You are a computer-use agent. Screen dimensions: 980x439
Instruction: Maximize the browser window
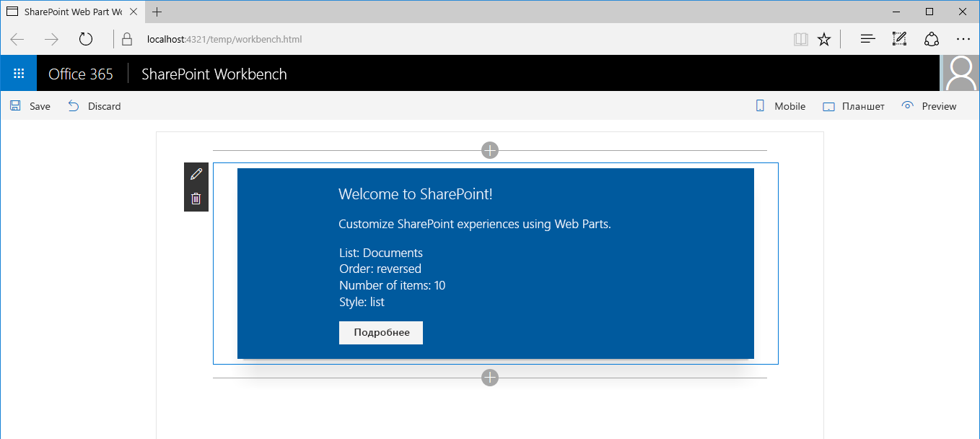929,12
